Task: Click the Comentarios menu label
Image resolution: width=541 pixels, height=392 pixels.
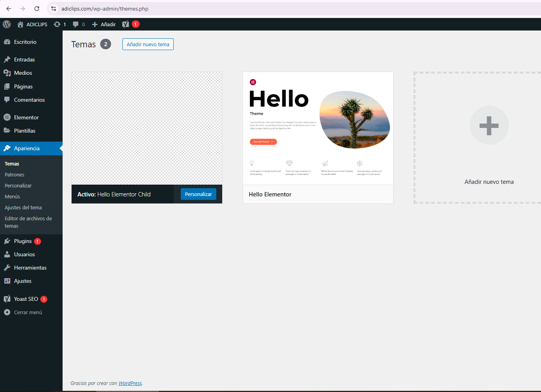Action: 29,100
